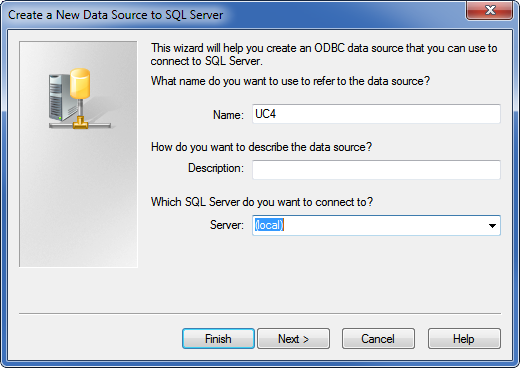
Task: Click the yellow network connector under the server
Action: click(x=80, y=123)
